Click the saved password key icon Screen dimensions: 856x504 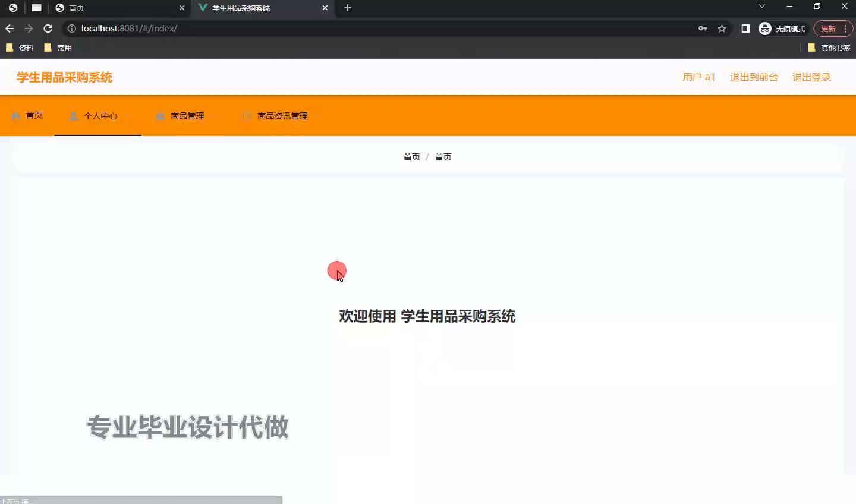coord(703,29)
